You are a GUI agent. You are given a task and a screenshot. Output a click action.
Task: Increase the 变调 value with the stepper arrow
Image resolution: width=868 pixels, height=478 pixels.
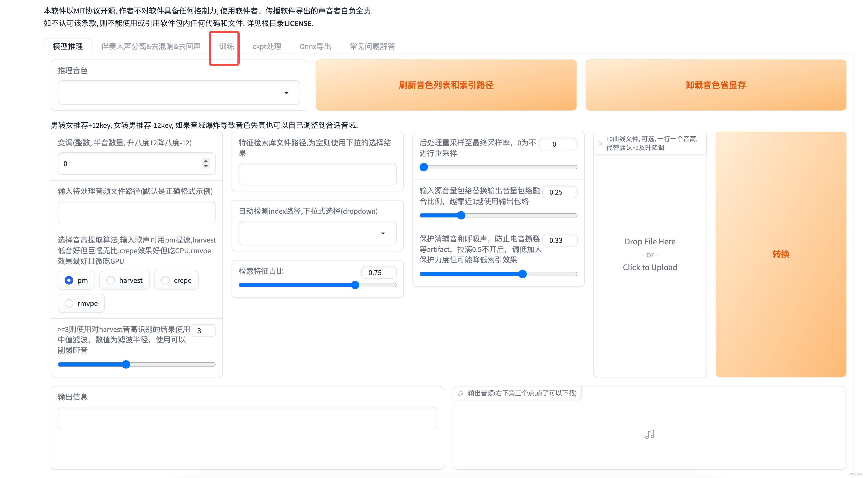coord(206,161)
